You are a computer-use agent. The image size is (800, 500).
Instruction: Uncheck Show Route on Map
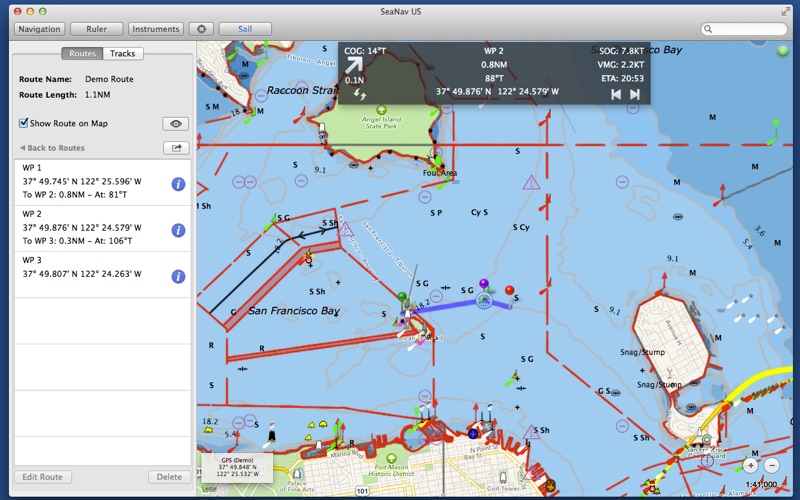[24, 124]
